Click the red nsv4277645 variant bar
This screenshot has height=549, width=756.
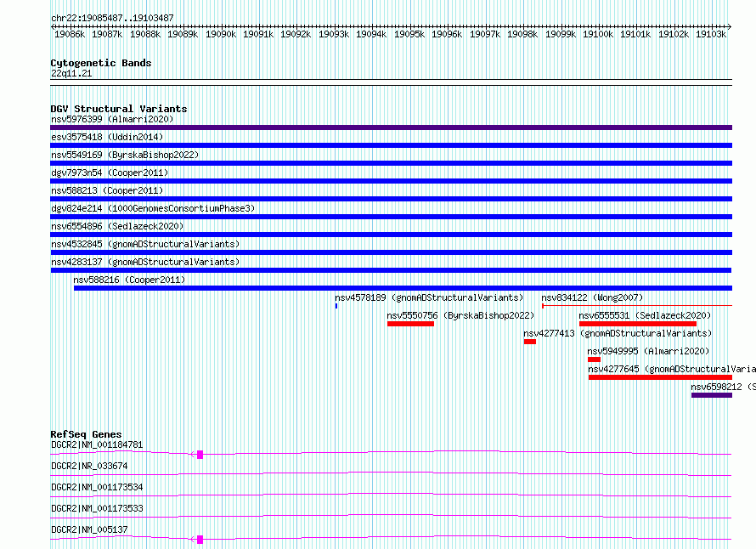660,377
